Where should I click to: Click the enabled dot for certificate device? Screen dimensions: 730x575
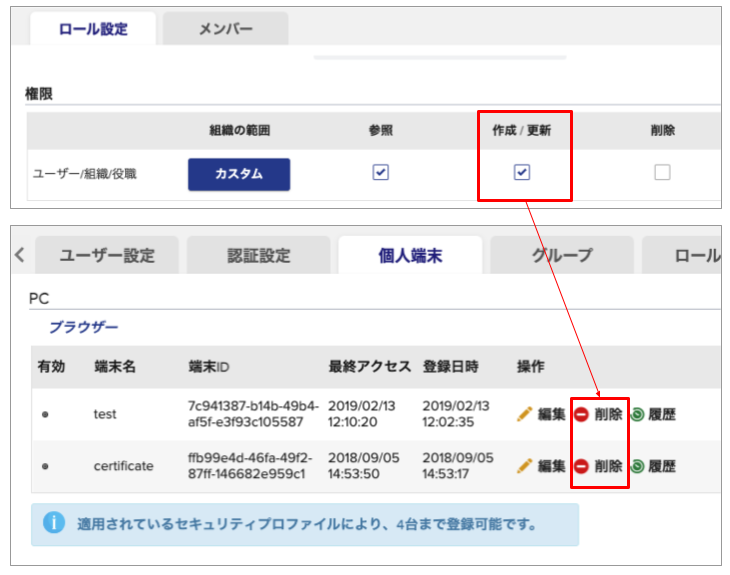click(45, 466)
